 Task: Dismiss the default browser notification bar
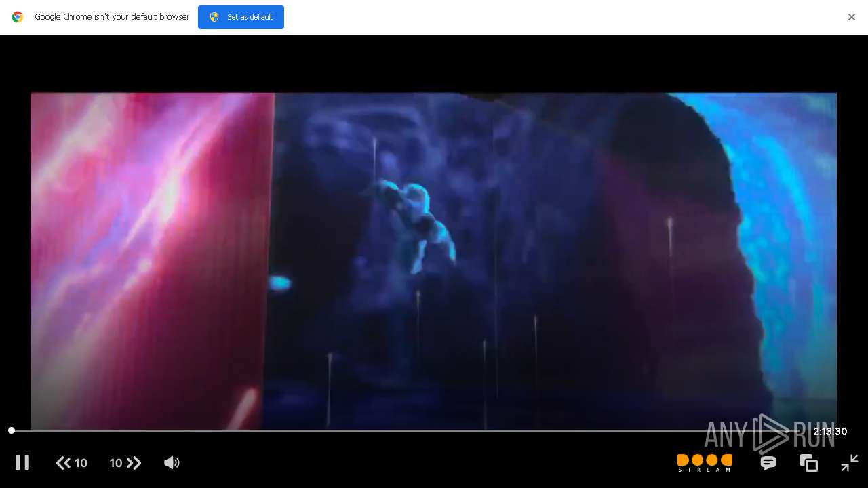pos(852,17)
